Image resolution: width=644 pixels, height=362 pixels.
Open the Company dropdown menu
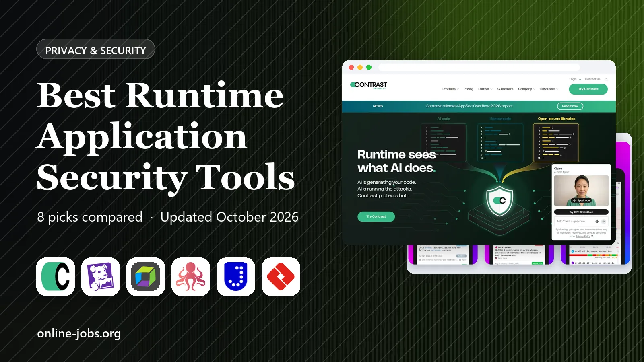pos(526,89)
